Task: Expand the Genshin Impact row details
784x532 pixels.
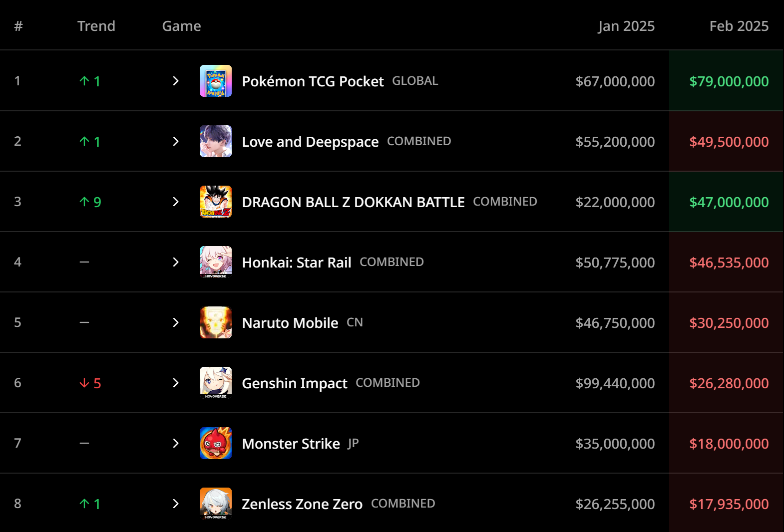Action: pos(176,383)
